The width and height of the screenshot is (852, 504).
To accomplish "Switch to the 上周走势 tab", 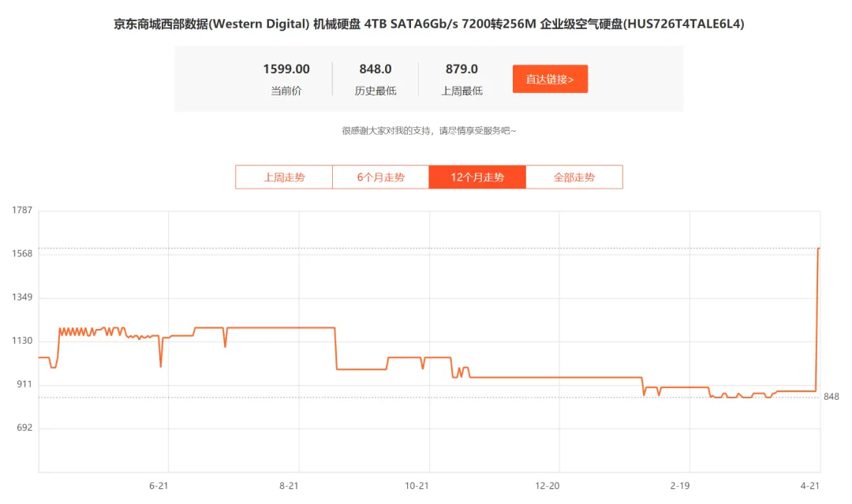I will [x=283, y=176].
